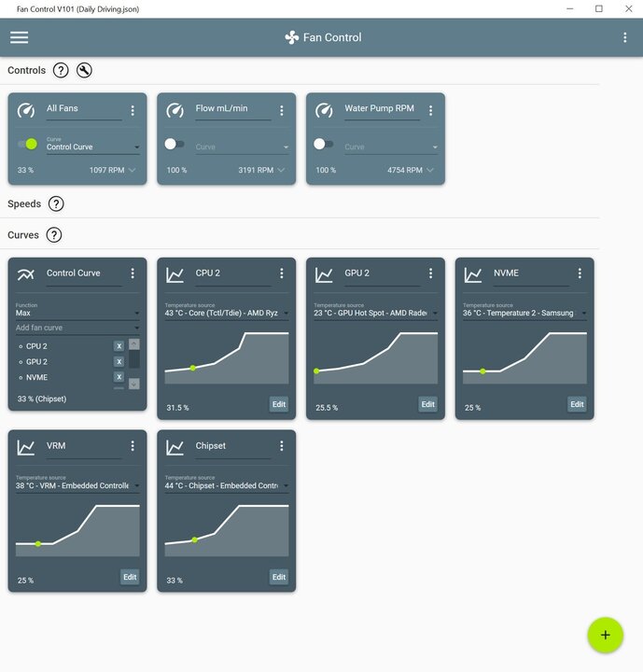The image size is (643, 672).
Task: Click the wrench icon beside Controls
Action: point(84,70)
